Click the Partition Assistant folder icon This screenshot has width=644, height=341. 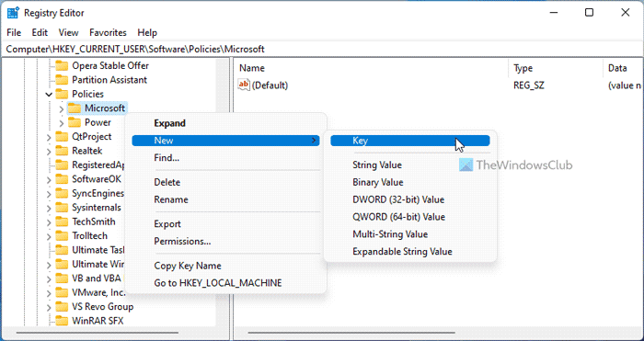tap(62, 80)
